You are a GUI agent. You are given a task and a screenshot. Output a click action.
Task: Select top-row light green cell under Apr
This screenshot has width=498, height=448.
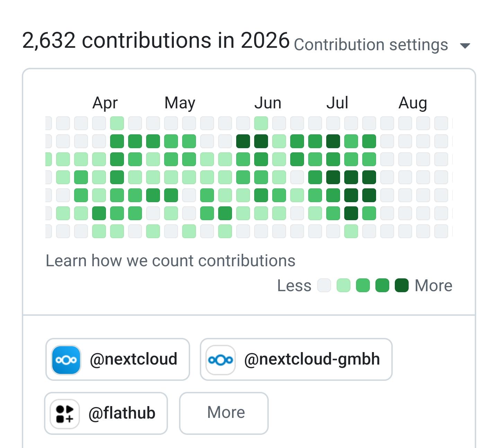(117, 123)
